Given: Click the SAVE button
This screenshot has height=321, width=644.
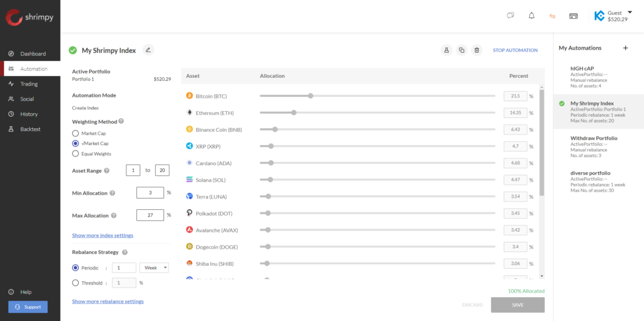Looking at the screenshot, I should [x=518, y=305].
